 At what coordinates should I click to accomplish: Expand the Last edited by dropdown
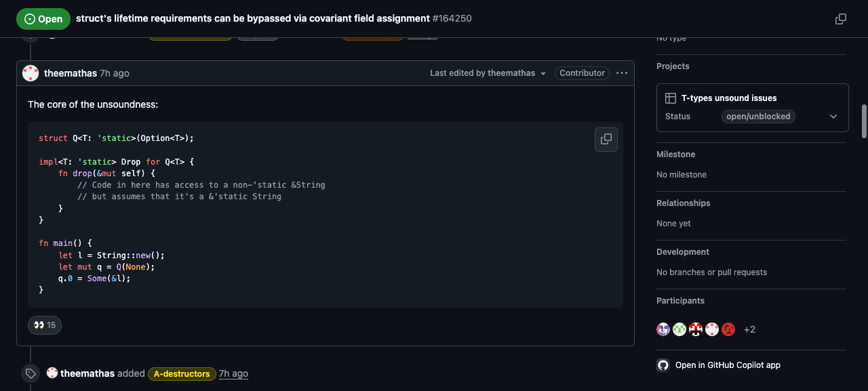click(488, 73)
